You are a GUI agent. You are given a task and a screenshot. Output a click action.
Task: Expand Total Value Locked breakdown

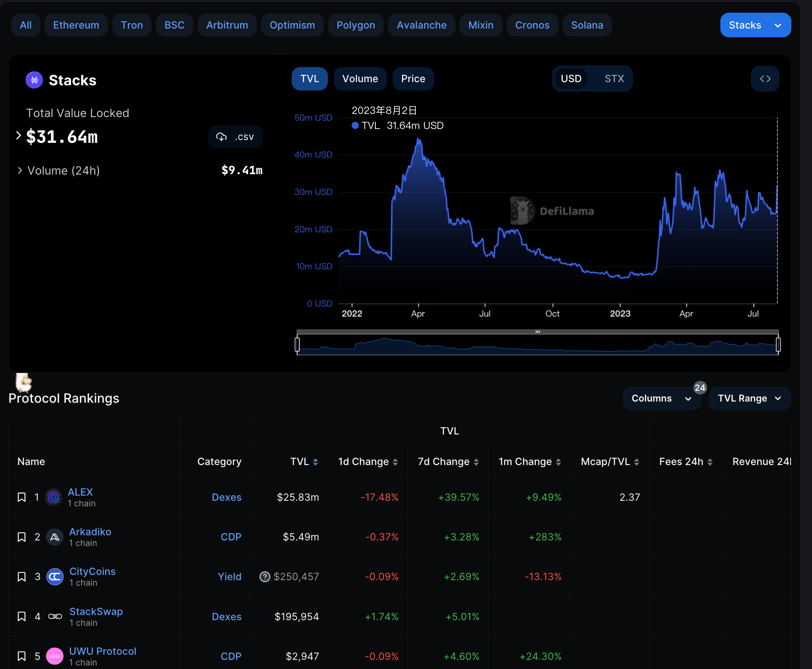pos(19,136)
